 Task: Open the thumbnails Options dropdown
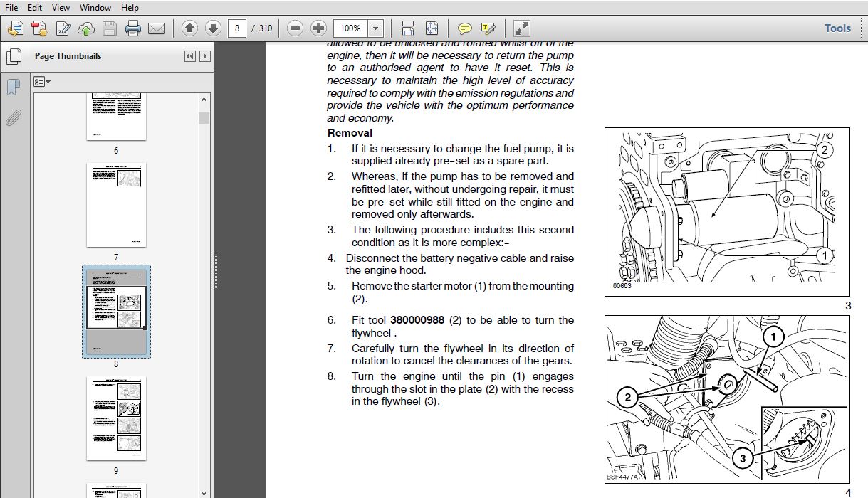pyautogui.click(x=42, y=82)
